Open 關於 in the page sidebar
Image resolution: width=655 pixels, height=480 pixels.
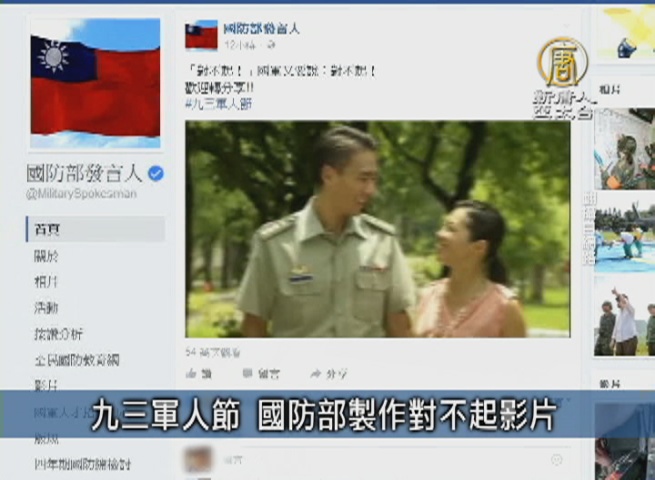point(46,256)
